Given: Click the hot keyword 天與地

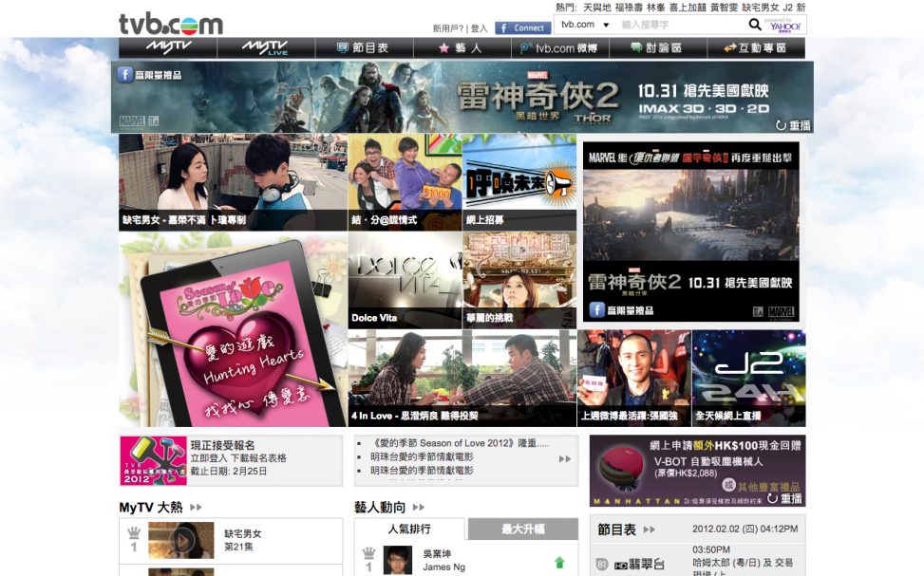Looking at the screenshot, I should [597, 7].
